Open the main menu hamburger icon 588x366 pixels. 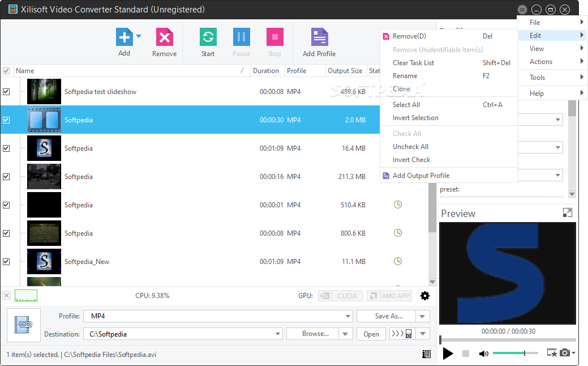point(522,10)
